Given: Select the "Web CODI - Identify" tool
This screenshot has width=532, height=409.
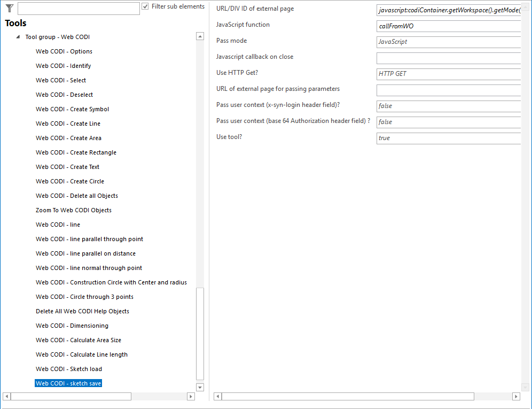Looking at the screenshot, I should (63, 66).
